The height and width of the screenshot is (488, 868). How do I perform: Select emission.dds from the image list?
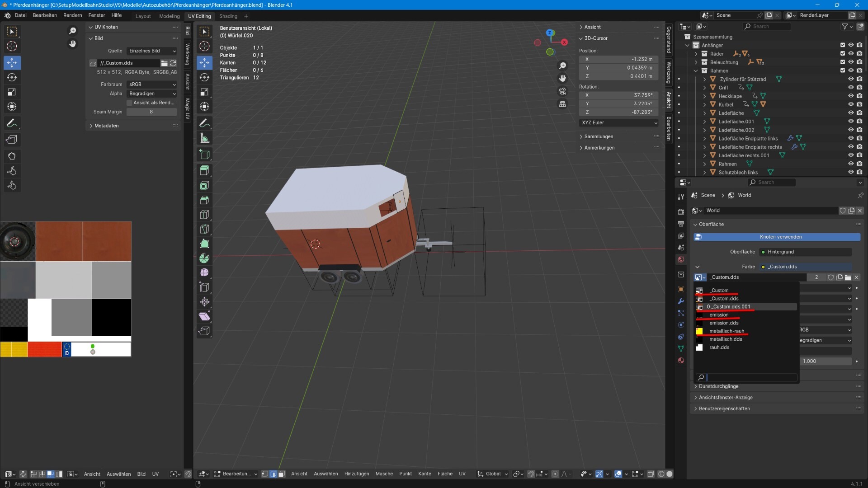point(724,323)
